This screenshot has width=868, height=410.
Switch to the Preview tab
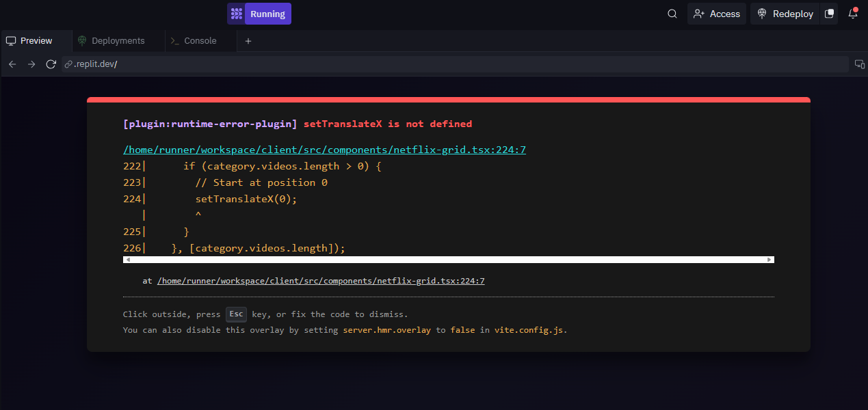[x=36, y=41]
